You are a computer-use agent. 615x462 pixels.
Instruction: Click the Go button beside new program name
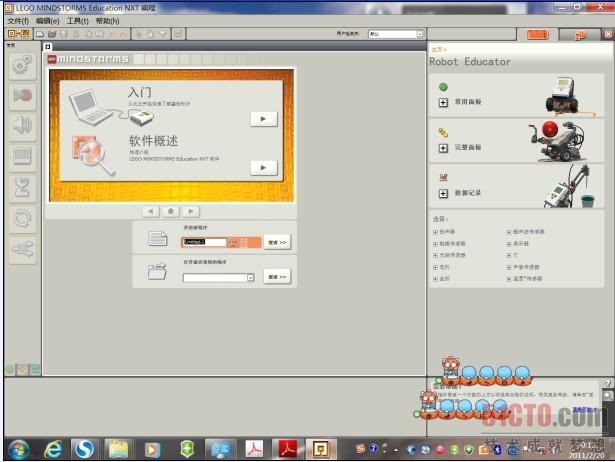[x=277, y=242]
